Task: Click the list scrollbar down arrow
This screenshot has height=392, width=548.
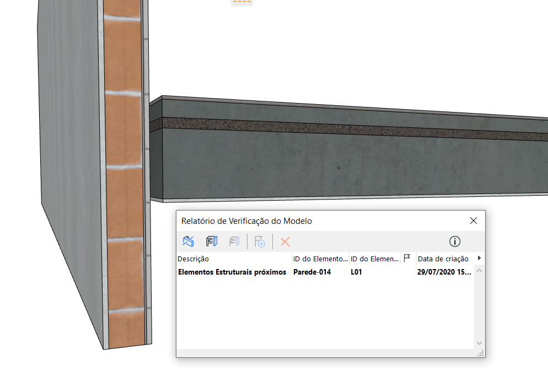Action: 479,343
